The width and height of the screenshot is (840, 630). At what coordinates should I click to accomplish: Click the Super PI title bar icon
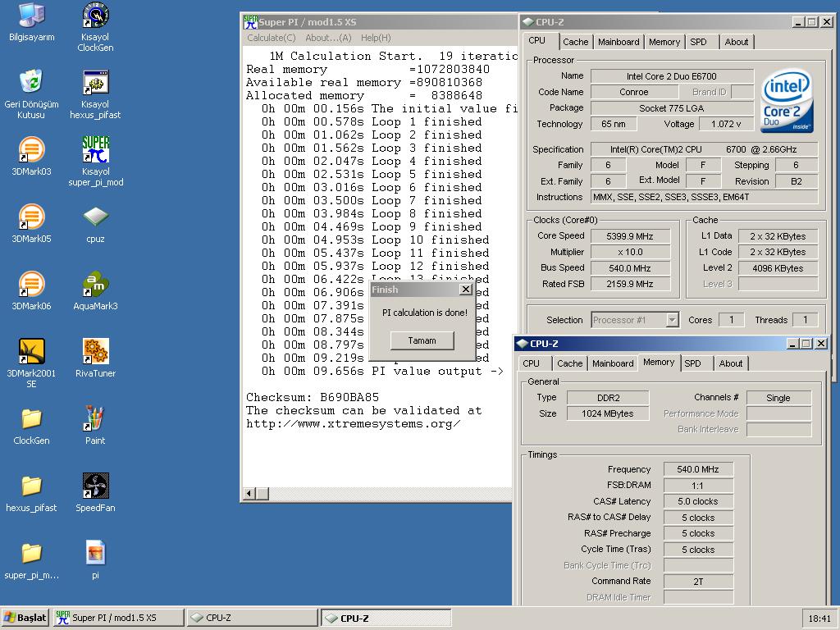pyautogui.click(x=250, y=22)
